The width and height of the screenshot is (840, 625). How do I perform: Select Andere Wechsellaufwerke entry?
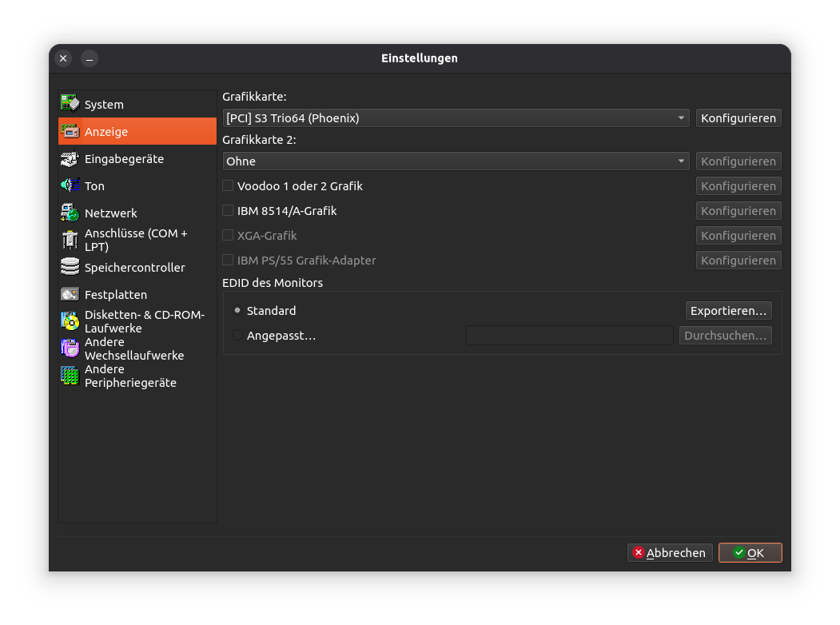pos(137,348)
